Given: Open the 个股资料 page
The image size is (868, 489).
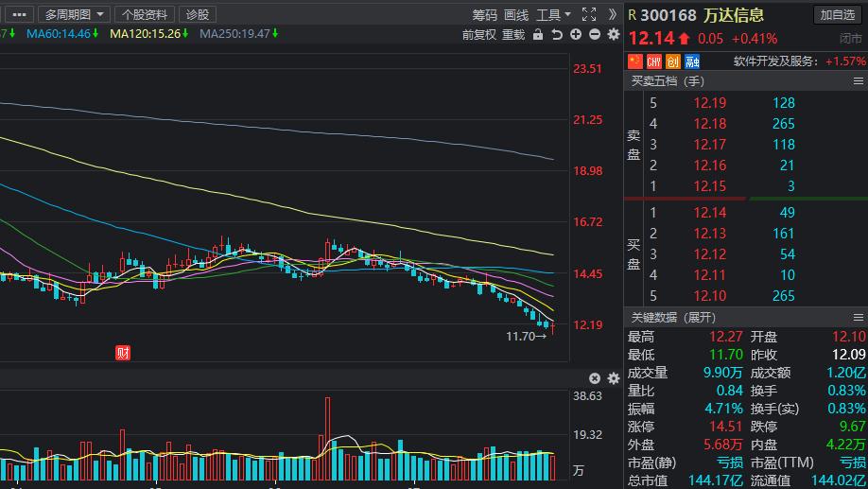Looking at the screenshot, I should pos(145,14).
